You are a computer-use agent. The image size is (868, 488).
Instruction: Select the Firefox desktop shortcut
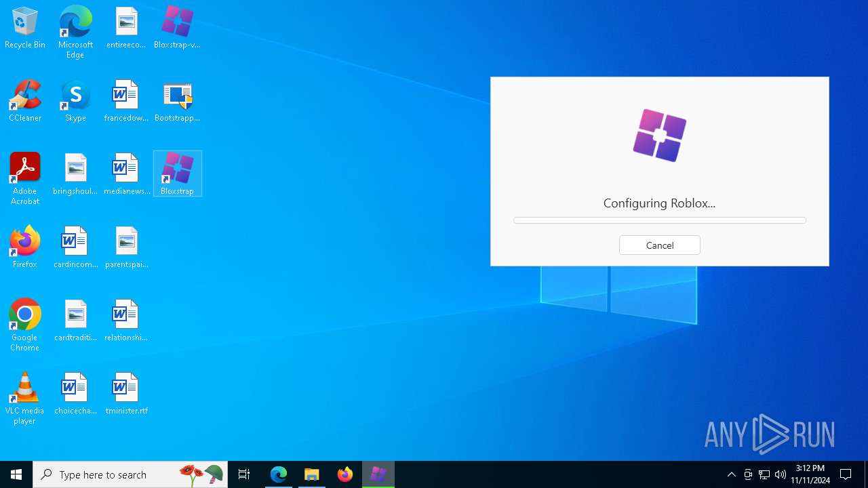[x=25, y=248]
